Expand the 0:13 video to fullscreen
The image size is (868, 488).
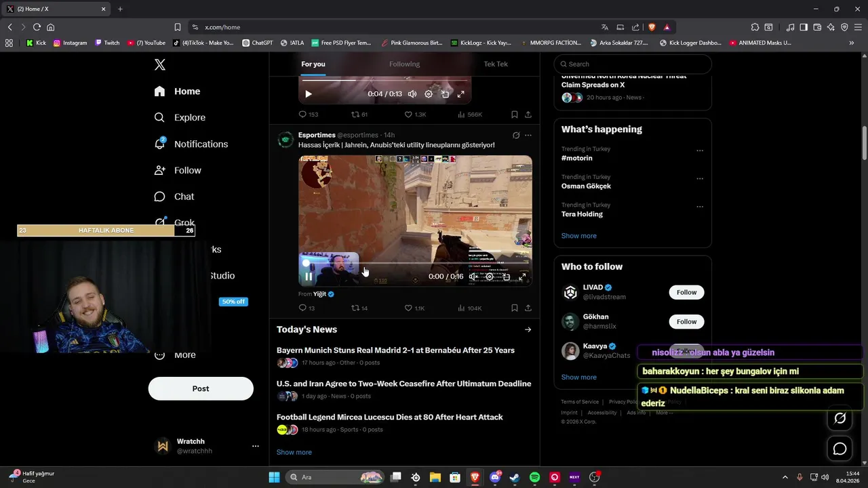[x=460, y=94]
